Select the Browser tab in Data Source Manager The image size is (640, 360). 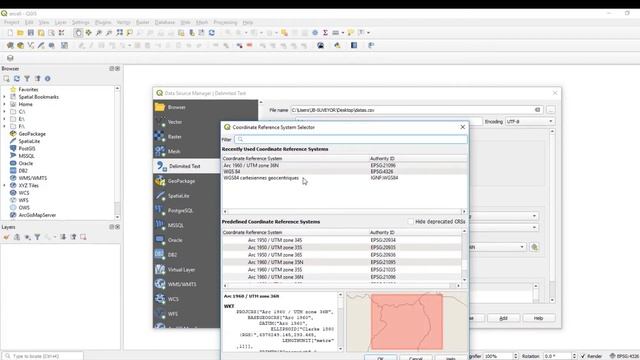pos(206,107)
